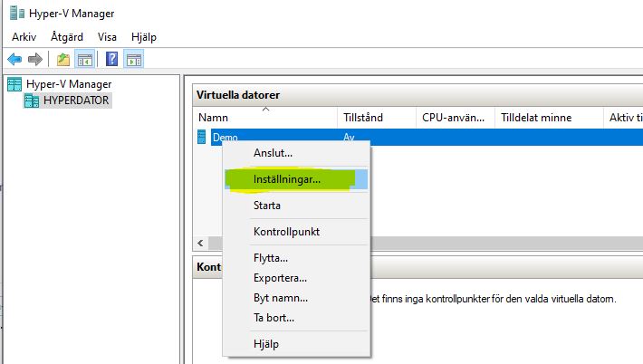Open the Visa menu
643x364 pixels.
[107, 37]
